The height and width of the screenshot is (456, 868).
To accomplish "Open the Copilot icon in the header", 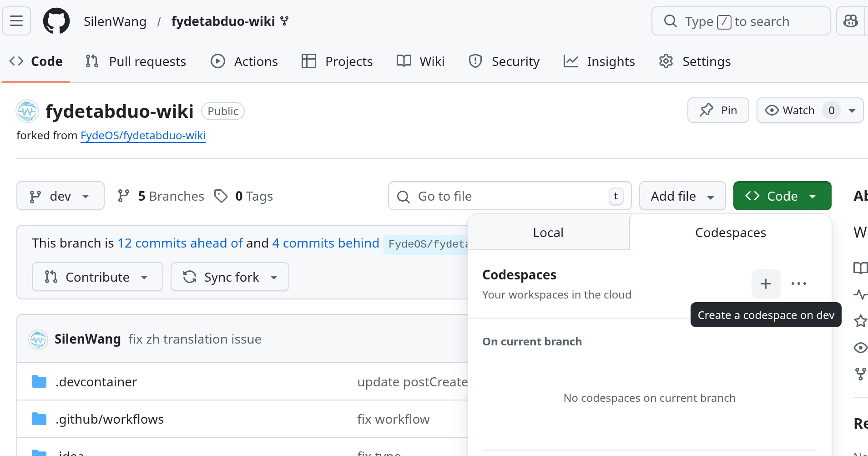I will [850, 20].
